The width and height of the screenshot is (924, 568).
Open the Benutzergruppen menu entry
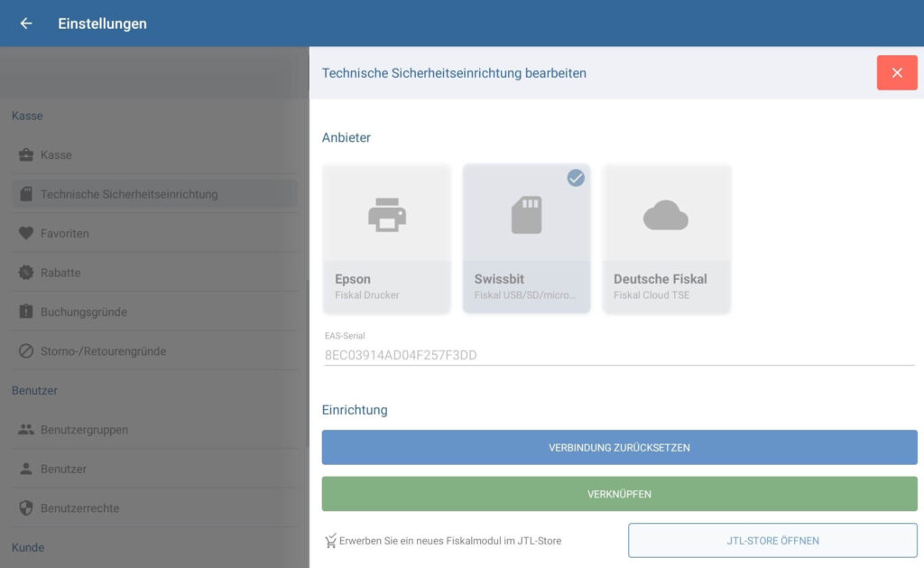(84, 430)
